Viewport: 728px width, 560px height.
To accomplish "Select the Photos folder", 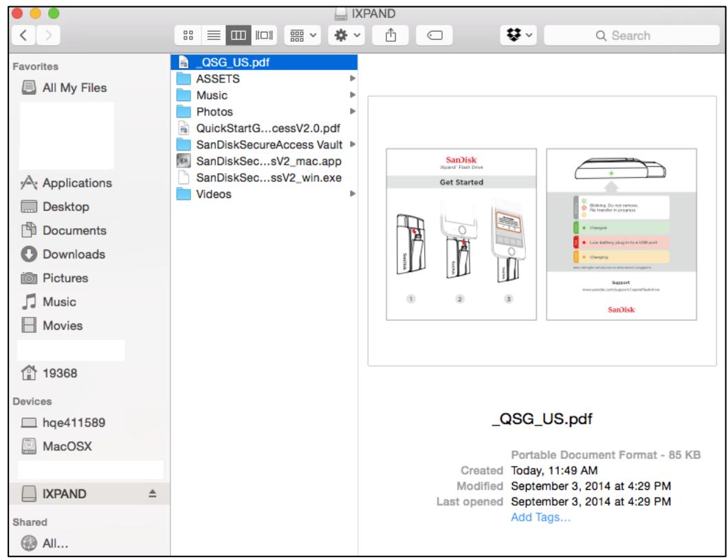I will click(x=264, y=112).
